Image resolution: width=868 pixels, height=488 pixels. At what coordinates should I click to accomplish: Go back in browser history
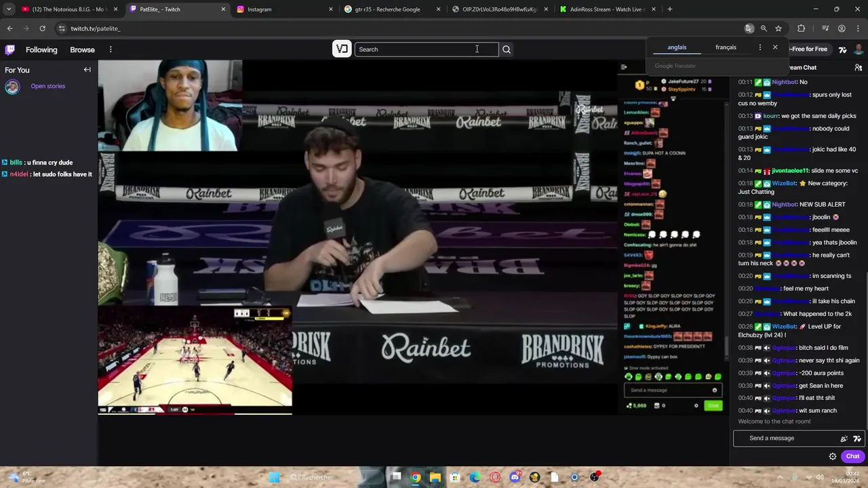9,28
